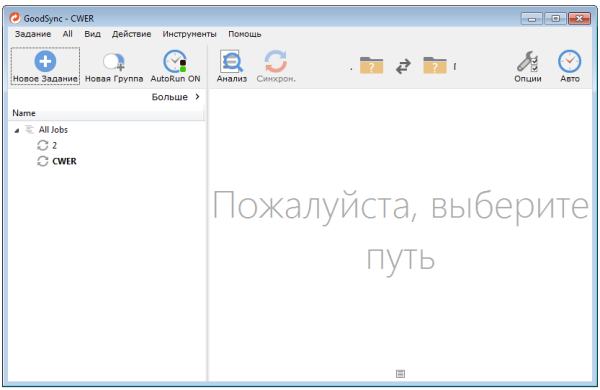Viewport: 600px width, 390px height.
Task: Click the Новое Задание plus icon
Action: (x=45, y=61)
